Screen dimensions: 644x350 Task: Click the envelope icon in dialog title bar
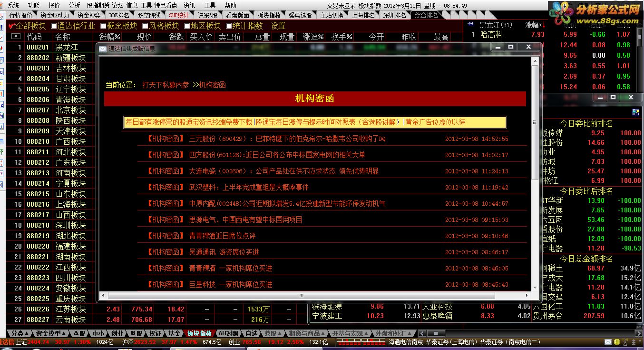point(102,49)
